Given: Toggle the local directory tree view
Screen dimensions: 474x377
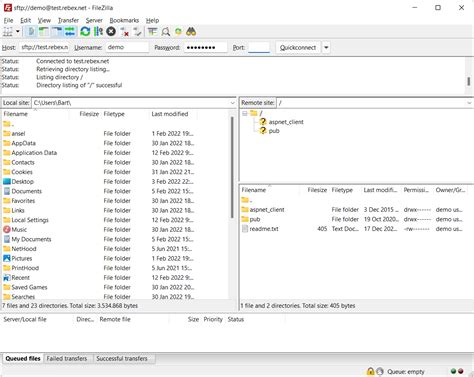Looking at the screenshot, I should [x=44, y=32].
